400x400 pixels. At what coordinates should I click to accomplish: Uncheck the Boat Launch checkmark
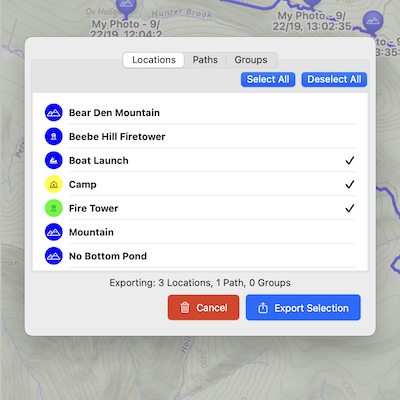[350, 161]
